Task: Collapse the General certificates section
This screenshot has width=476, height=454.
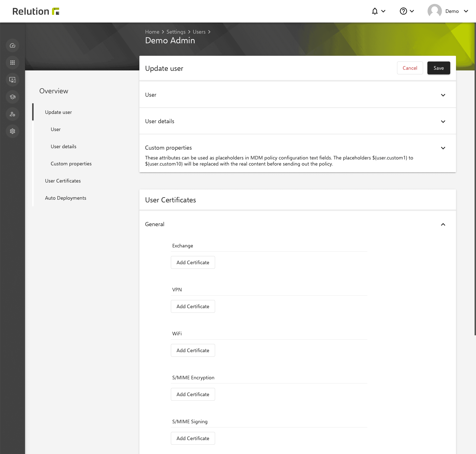Action: point(443,224)
